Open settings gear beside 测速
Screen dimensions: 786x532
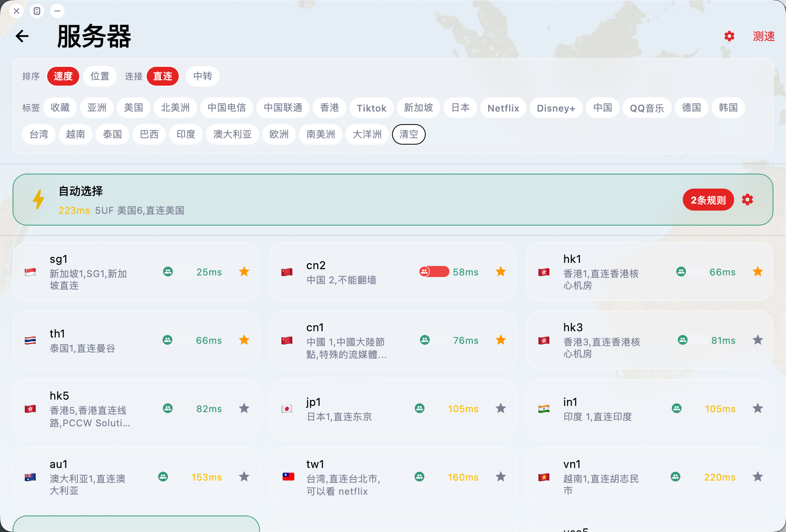729,36
